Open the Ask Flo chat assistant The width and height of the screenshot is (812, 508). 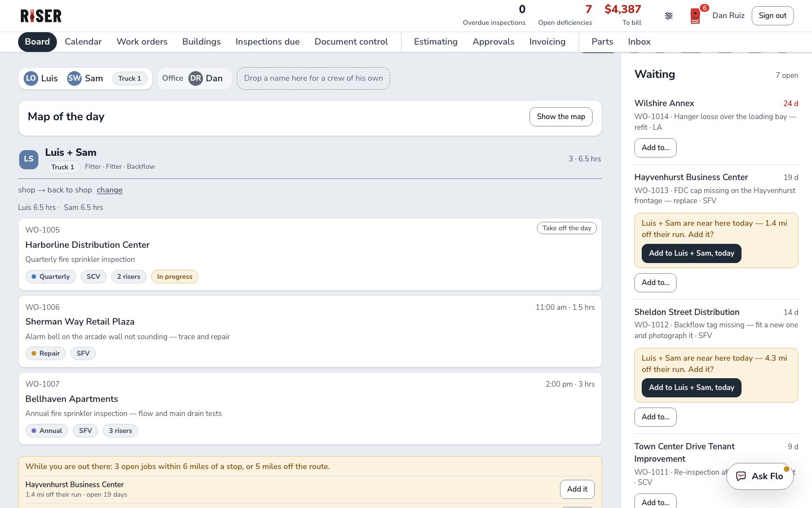pos(760,476)
